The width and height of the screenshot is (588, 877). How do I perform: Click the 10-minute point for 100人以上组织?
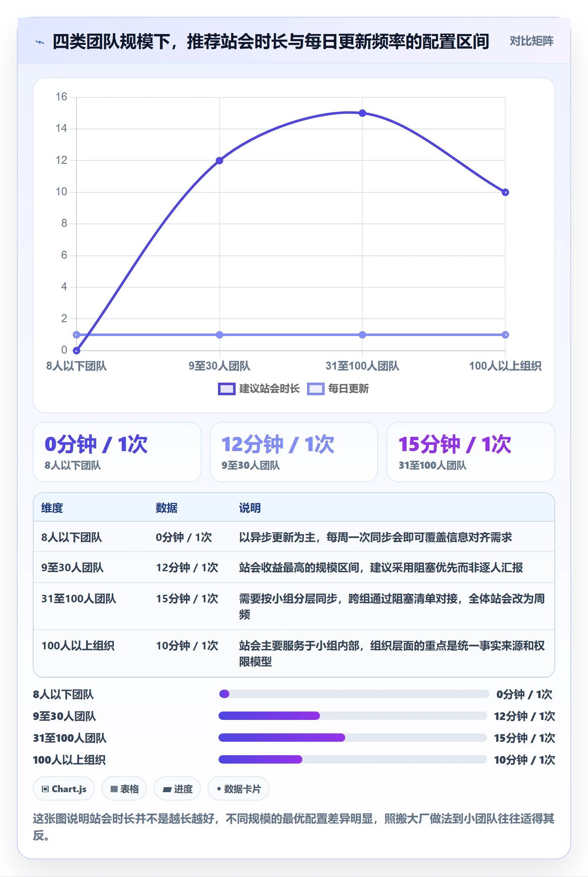[x=505, y=192]
